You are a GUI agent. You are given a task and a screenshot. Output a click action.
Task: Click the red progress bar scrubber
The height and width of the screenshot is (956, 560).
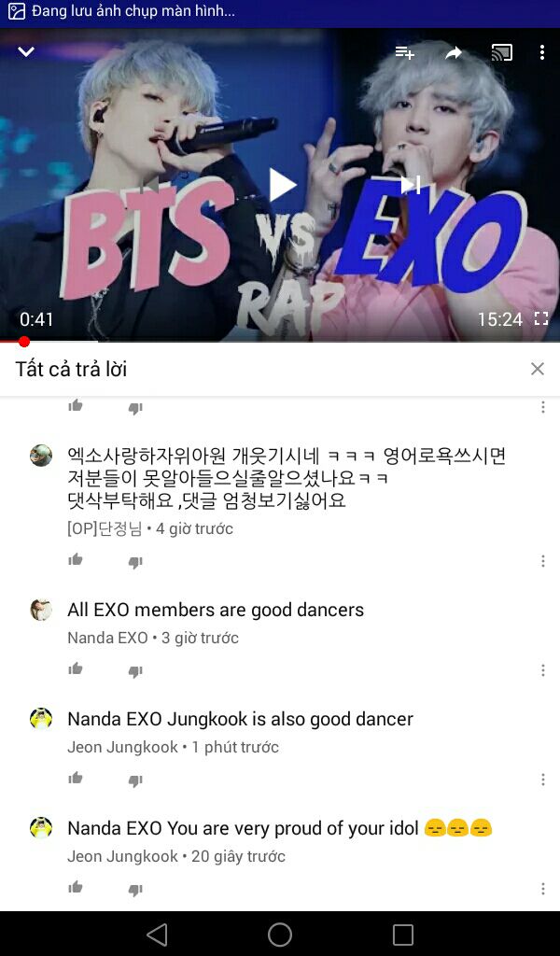(x=23, y=342)
